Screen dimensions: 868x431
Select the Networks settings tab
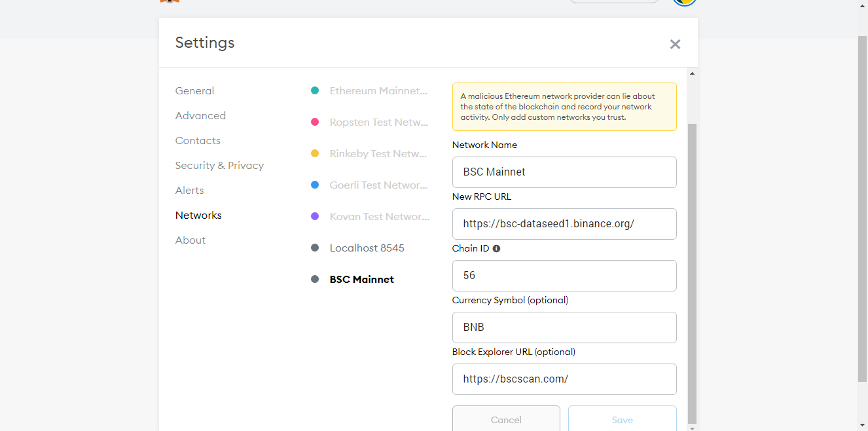coord(198,216)
